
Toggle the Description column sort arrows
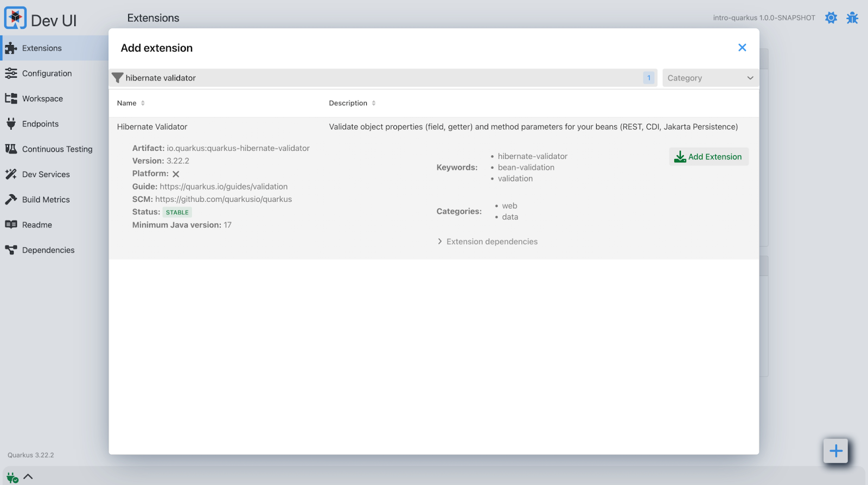pyautogui.click(x=374, y=103)
